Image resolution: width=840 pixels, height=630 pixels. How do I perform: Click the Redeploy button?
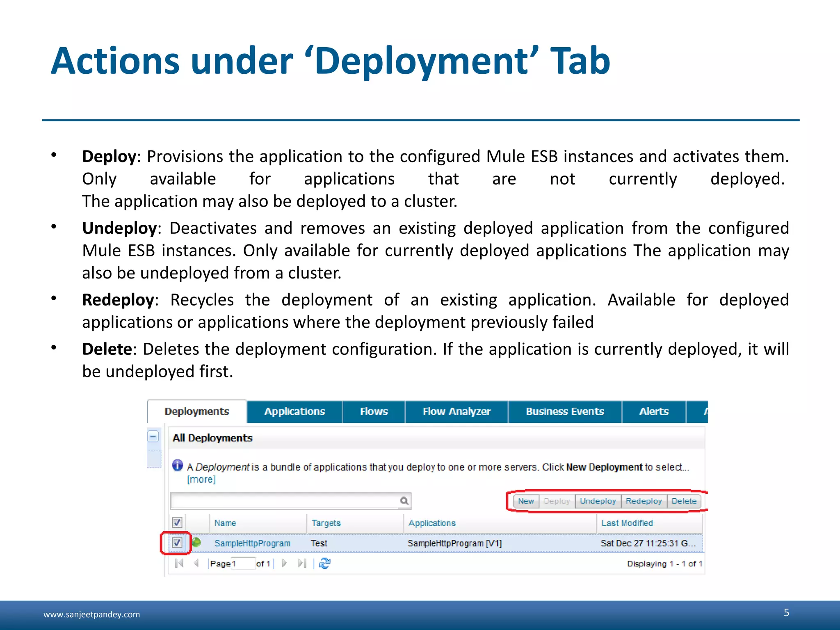pyautogui.click(x=644, y=501)
